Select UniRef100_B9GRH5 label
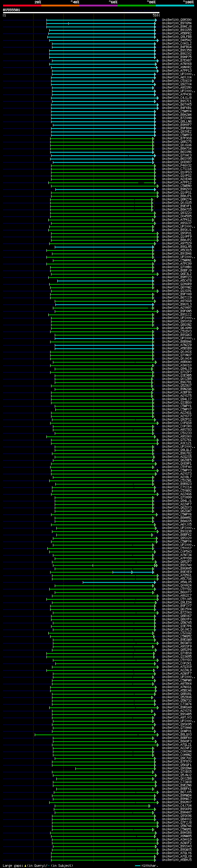Screen dimensions: 197x868 [177, 568]
